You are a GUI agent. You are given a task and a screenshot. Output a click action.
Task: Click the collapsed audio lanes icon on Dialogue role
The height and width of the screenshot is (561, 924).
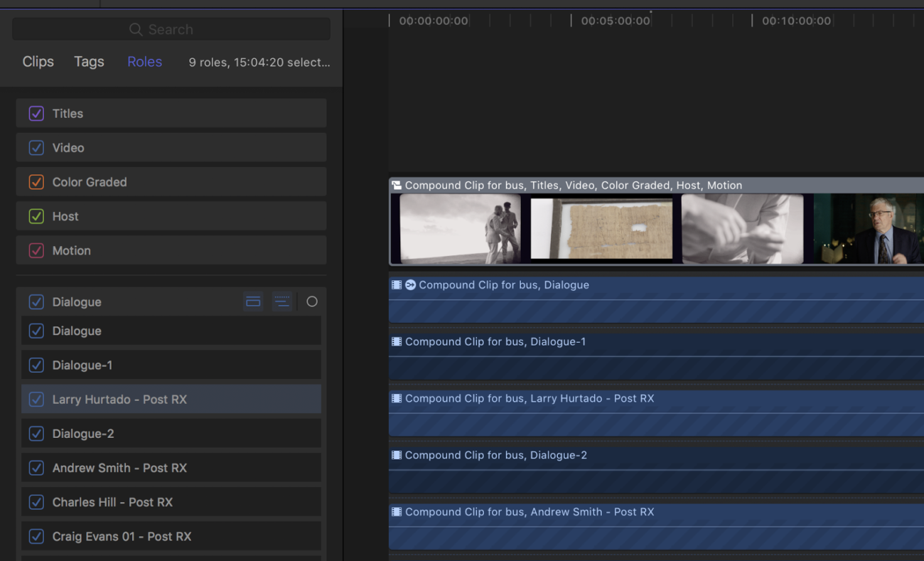[x=253, y=301]
